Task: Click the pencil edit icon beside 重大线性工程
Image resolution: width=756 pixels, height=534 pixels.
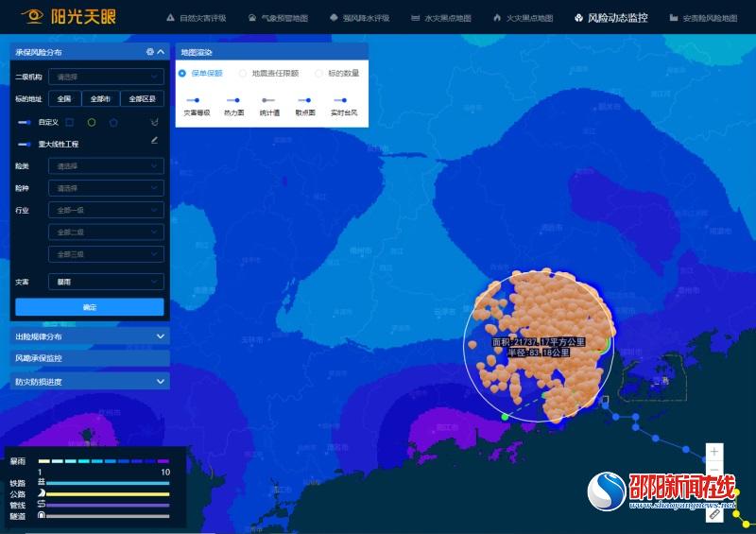Action: [x=154, y=141]
